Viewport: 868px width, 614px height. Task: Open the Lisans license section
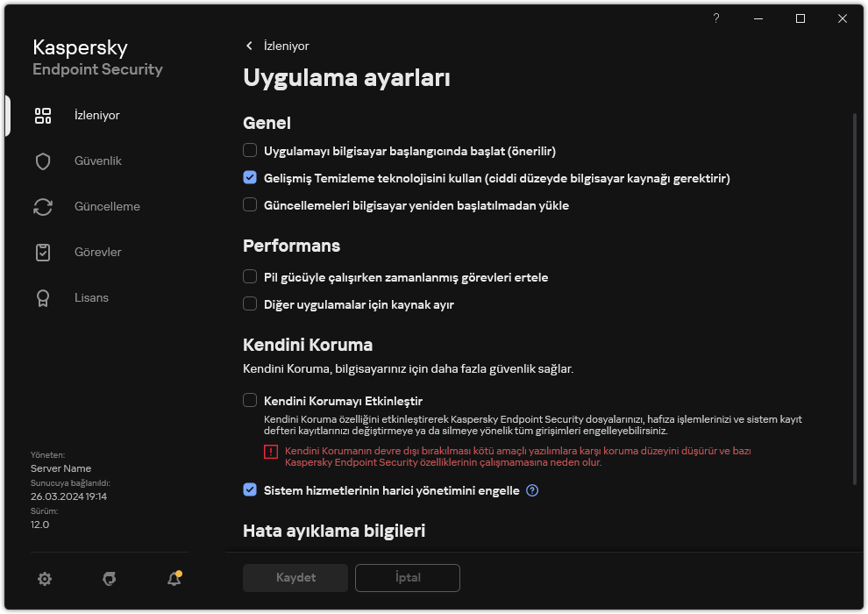[91, 297]
